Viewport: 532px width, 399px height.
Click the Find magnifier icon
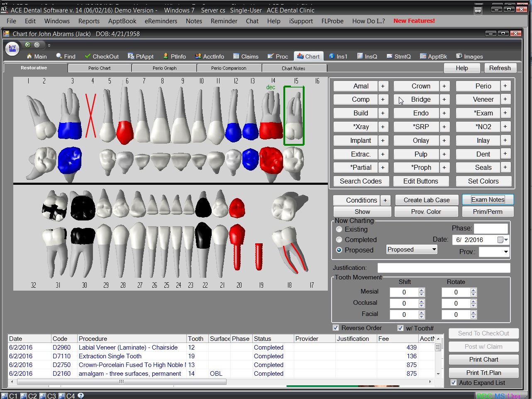tap(59, 56)
